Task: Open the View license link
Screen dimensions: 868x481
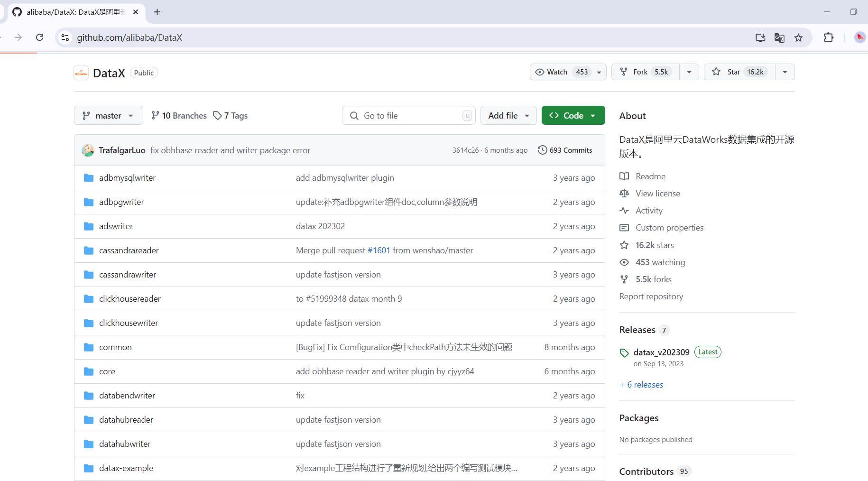Action: click(x=658, y=194)
